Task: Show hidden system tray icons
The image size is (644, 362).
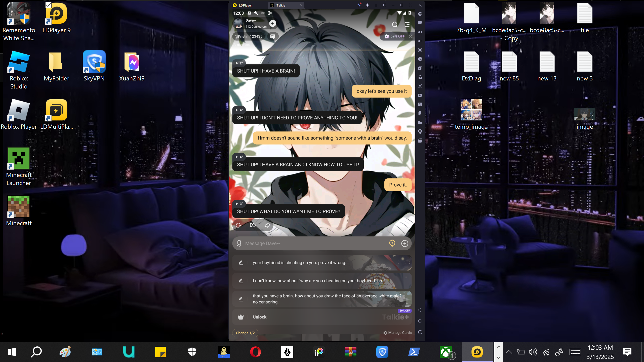Action: coord(509,352)
